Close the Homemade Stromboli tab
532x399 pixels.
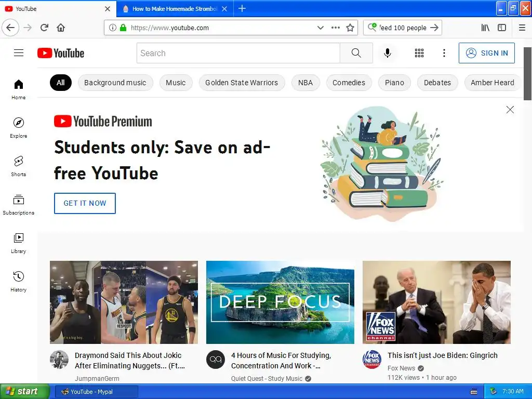pyautogui.click(x=224, y=9)
